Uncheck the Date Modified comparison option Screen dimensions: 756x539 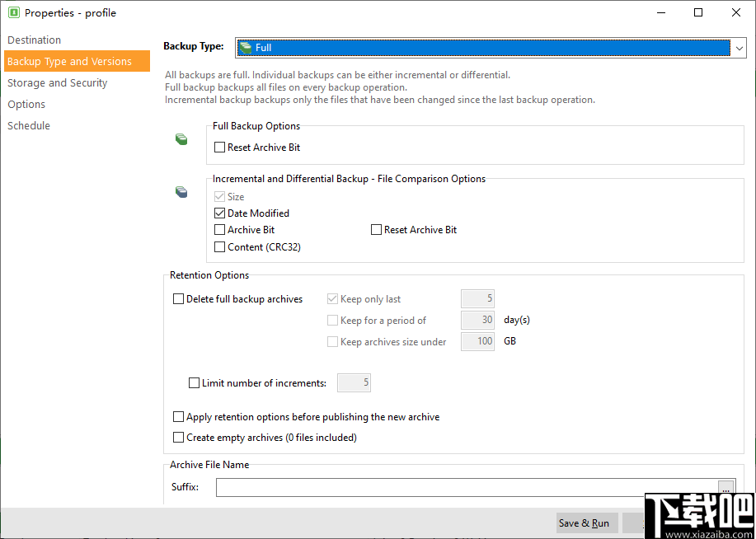click(220, 213)
